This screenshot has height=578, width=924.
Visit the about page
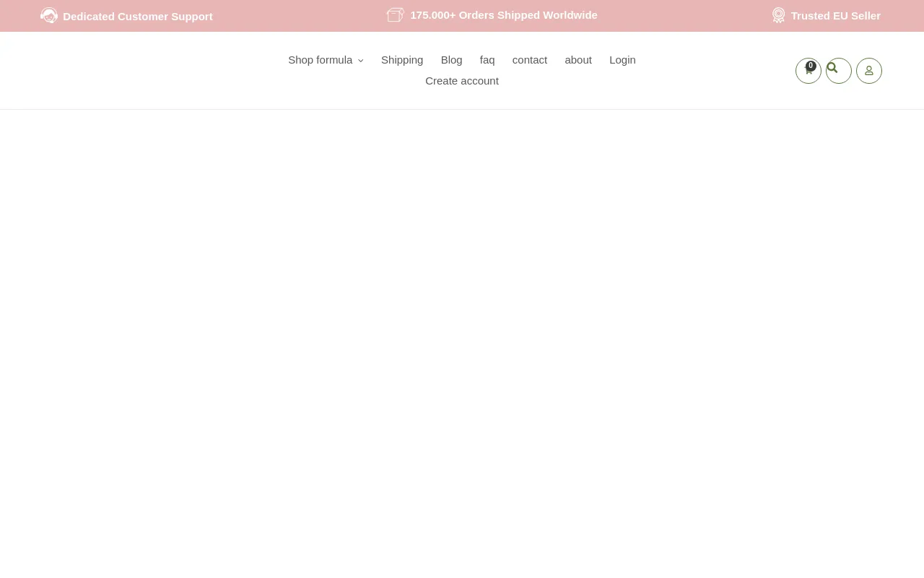tap(578, 60)
